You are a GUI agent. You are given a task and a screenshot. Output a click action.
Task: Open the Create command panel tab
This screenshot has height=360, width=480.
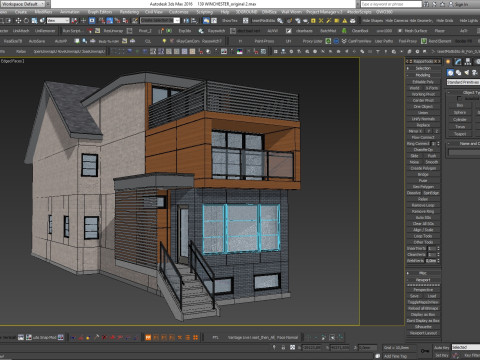tap(449, 61)
